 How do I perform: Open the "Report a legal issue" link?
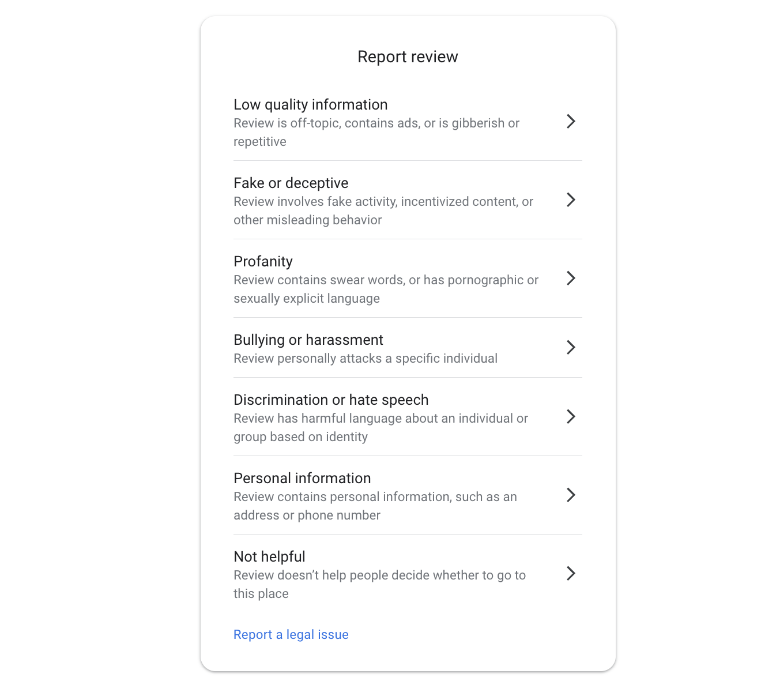[291, 634]
